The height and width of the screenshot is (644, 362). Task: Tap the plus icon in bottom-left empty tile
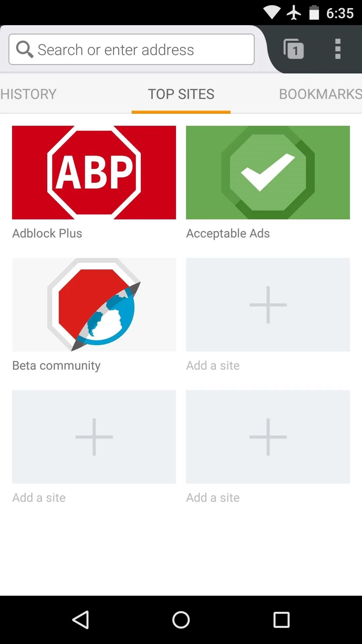pyautogui.click(x=94, y=437)
